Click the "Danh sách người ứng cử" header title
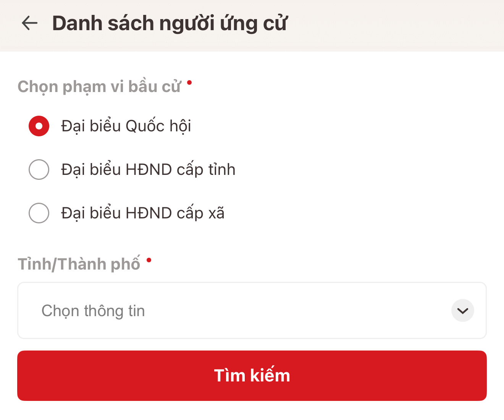This screenshot has height=420, width=504. pyautogui.click(x=170, y=23)
